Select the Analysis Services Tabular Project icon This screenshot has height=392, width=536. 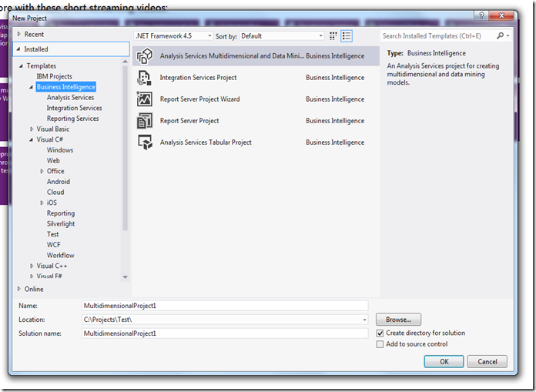[x=145, y=142]
